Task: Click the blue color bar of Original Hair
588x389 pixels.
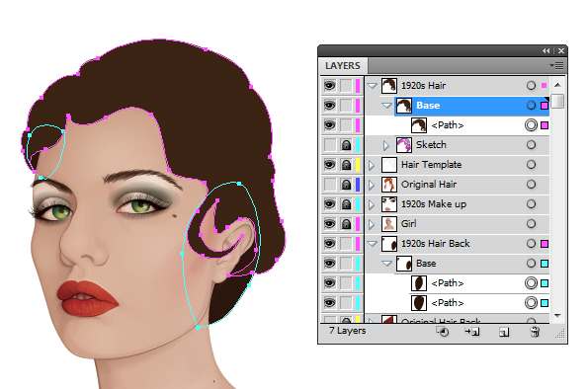Action: click(x=358, y=185)
